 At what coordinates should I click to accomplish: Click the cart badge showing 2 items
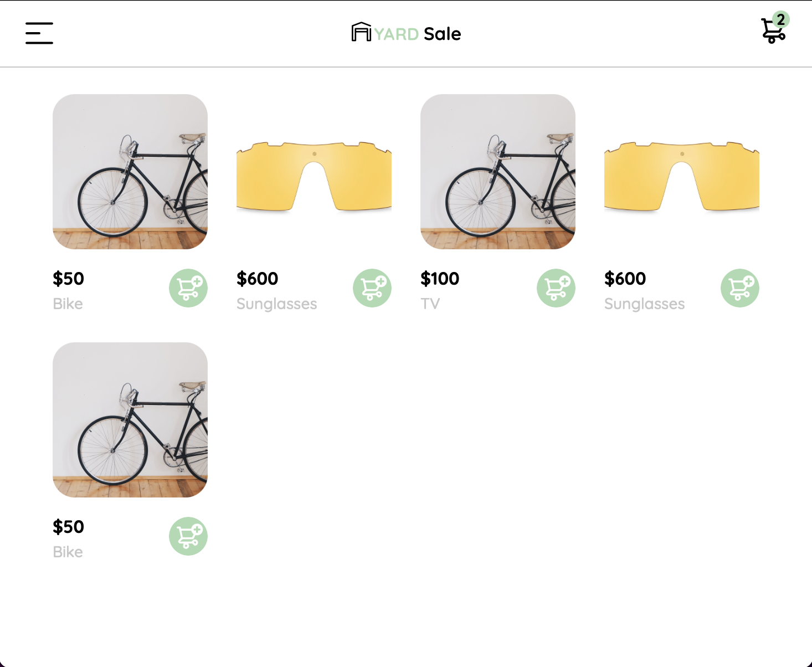pos(781,20)
